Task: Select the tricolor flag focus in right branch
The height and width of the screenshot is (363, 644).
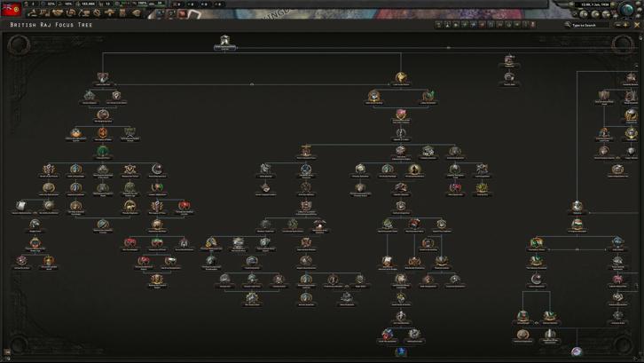Action: point(577,224)
